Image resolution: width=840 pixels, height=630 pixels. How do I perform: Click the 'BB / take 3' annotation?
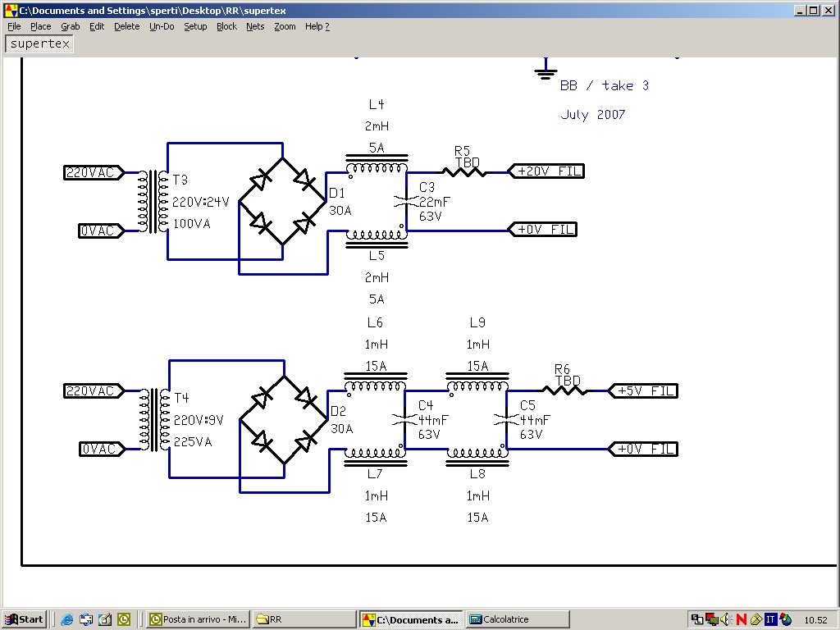tap(605, 85)
